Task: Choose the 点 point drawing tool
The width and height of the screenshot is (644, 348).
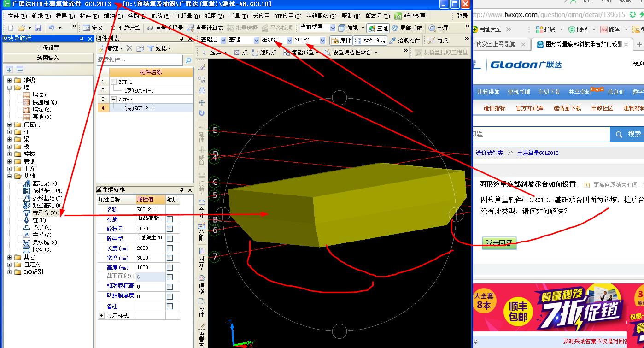Action: click(241, 53)
